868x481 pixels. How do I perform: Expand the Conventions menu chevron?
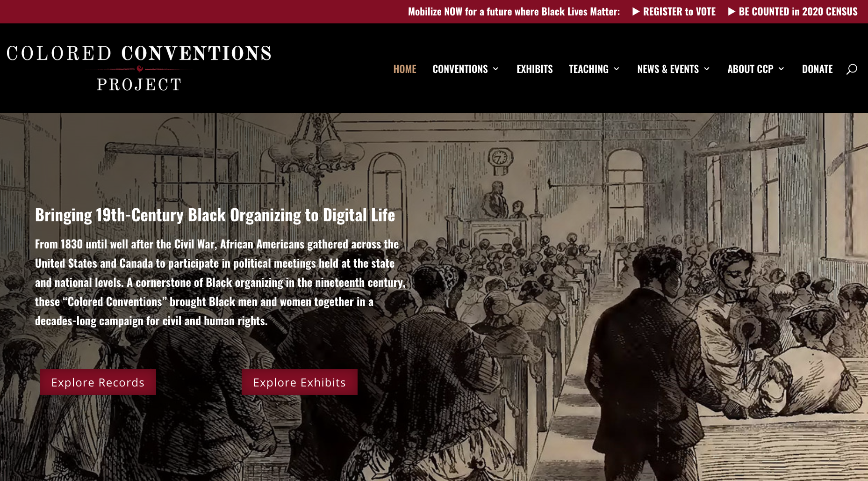pos(496,69)
